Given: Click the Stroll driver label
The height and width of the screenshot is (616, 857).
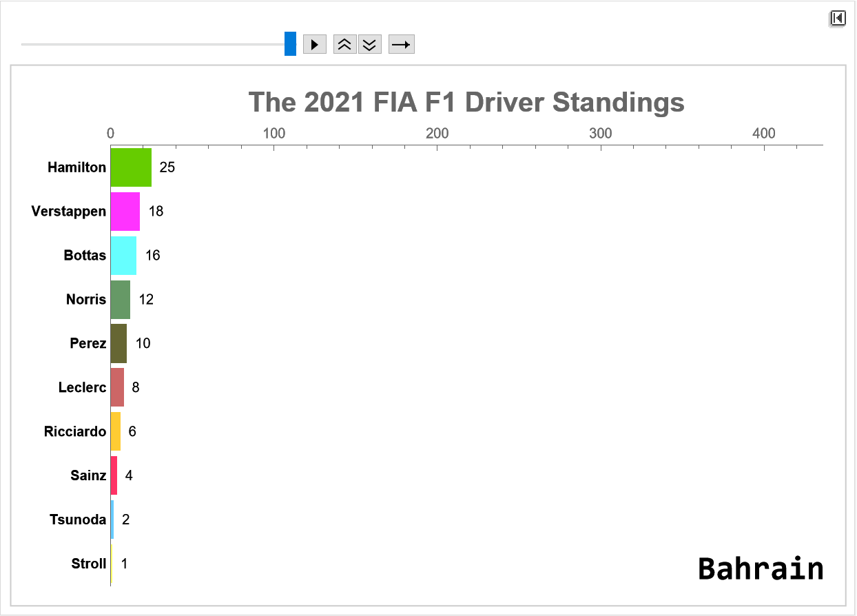Looking at the screenshot, I should (89, 564).
